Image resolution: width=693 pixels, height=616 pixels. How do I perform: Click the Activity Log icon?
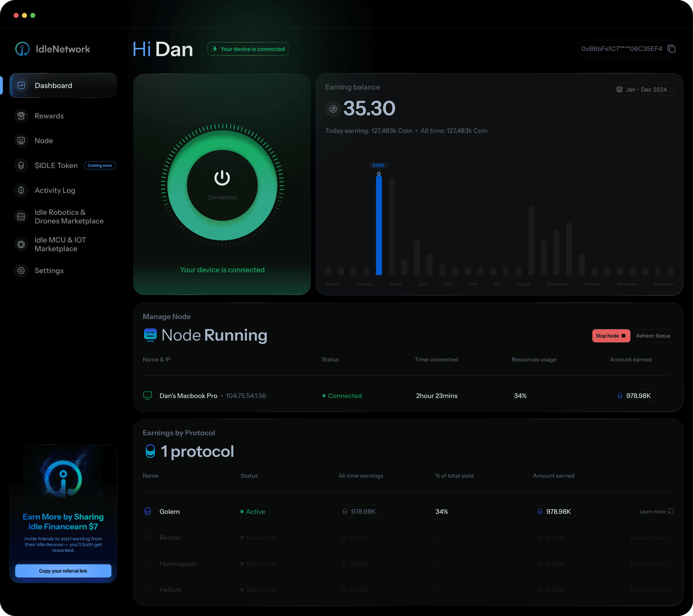(21, 191)
